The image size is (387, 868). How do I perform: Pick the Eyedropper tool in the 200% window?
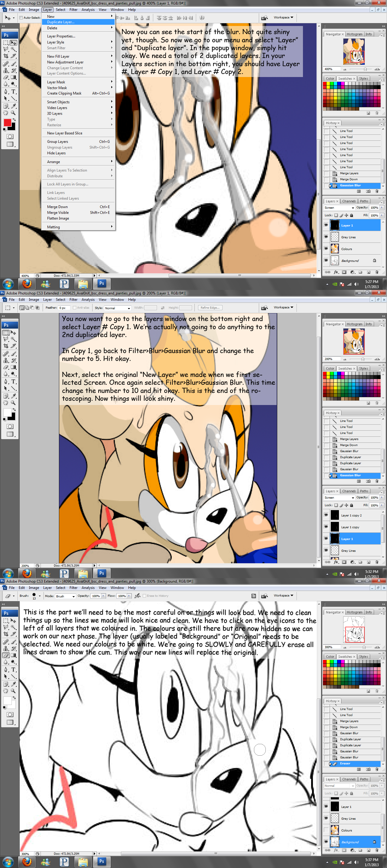point(14,396)
